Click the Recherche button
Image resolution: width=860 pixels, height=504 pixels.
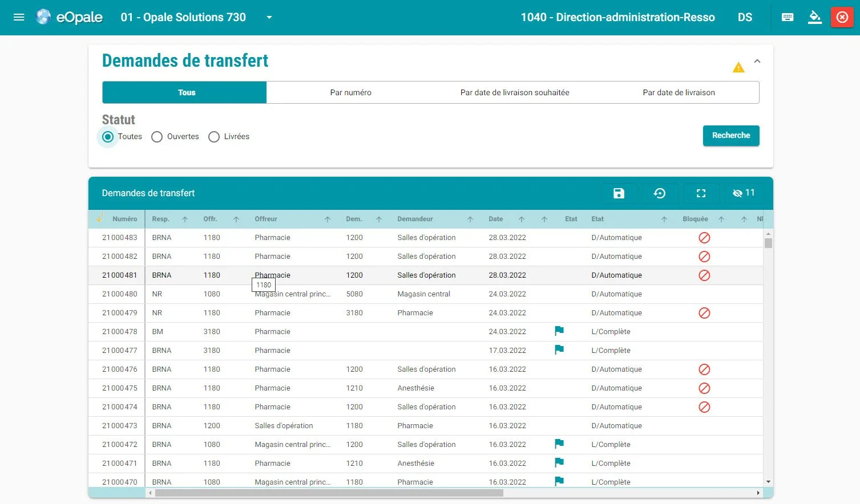click(731, 136)
